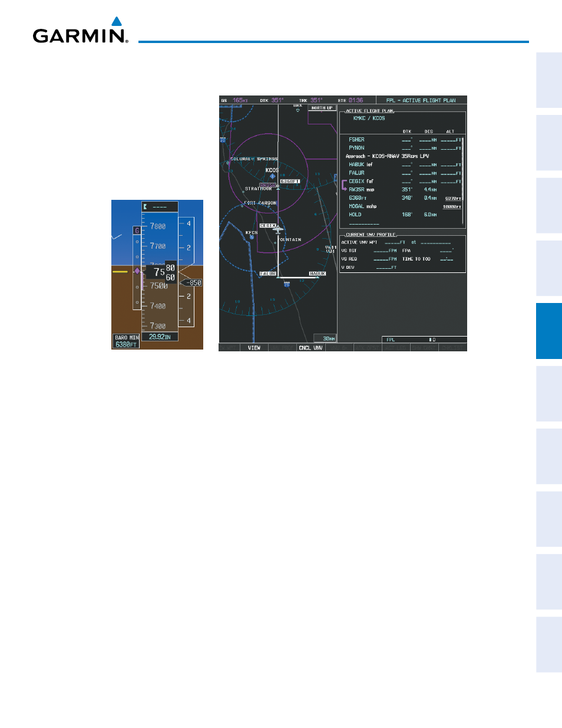The image size is (562, 728).
Task: Click the G glidepath source label
Action: (x=137, y=230)
